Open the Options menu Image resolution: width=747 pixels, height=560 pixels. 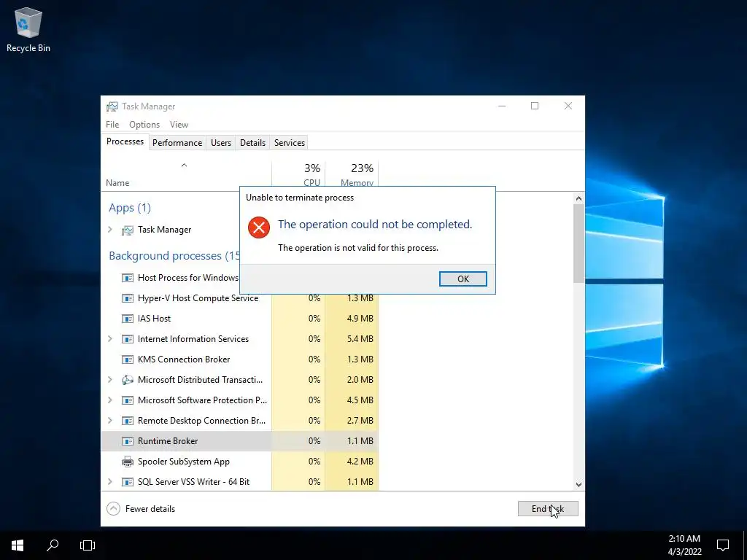click(144, 124)
